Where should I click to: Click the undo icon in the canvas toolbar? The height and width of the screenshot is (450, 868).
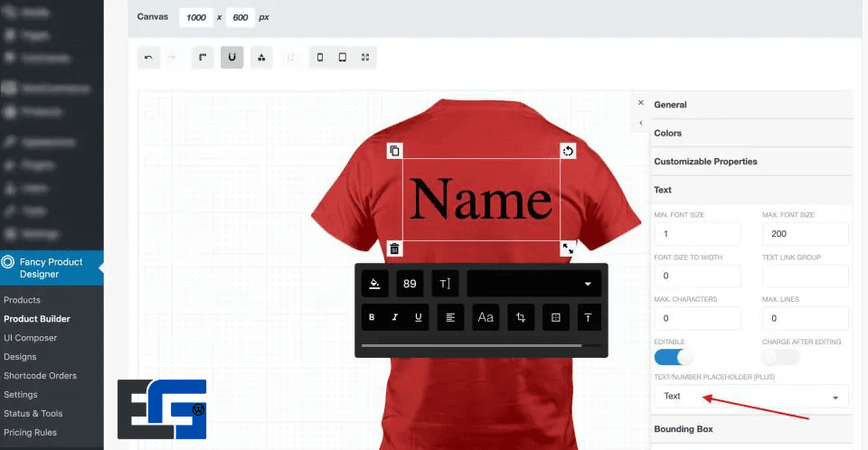tap(148, 58)
